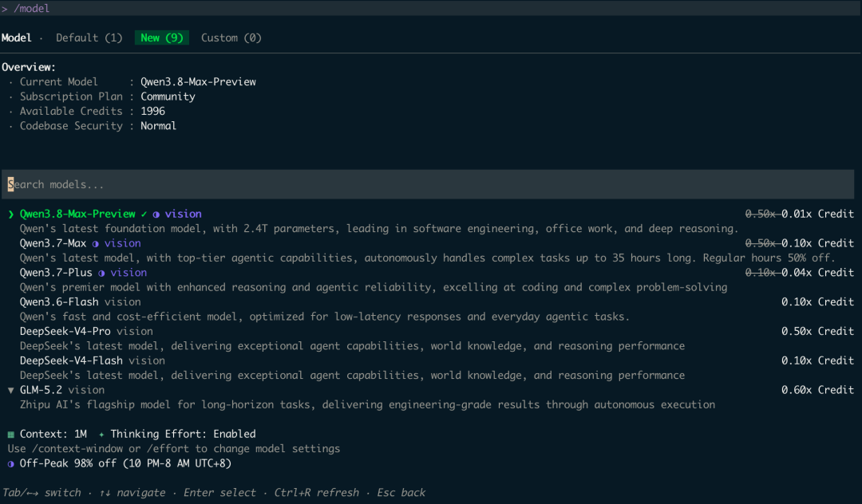Focus the Search models input field

(x=430, y=184)
